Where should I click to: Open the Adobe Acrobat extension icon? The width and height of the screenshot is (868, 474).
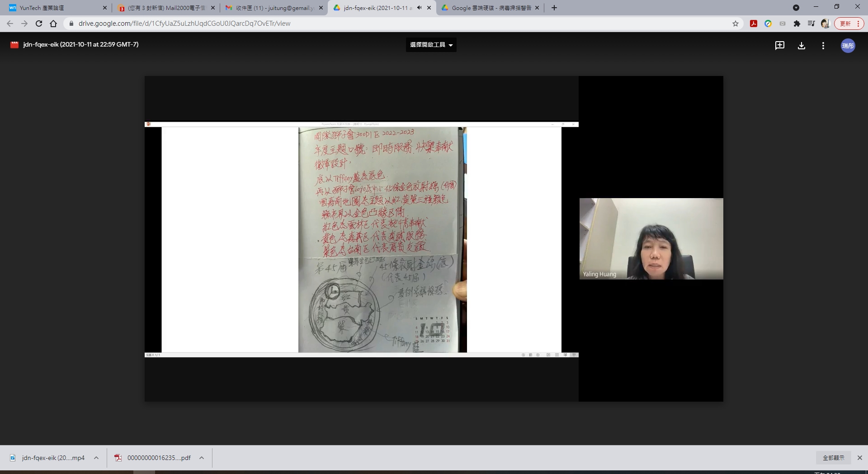click(x=753, y=24)
